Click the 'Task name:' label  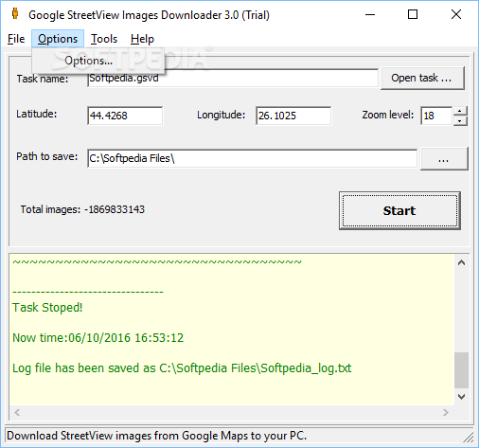(43, 79)
